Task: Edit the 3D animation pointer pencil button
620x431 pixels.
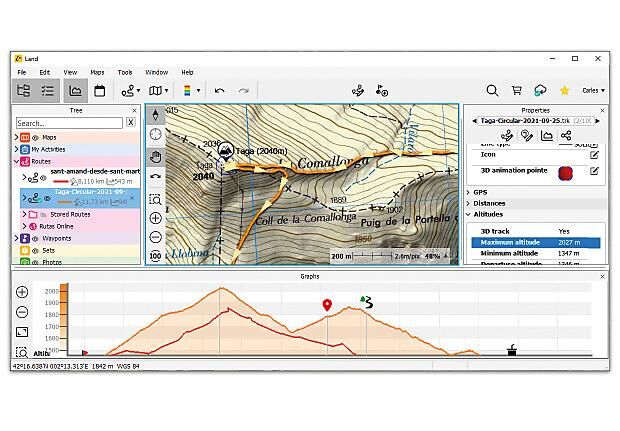Action: pos(594,171)
